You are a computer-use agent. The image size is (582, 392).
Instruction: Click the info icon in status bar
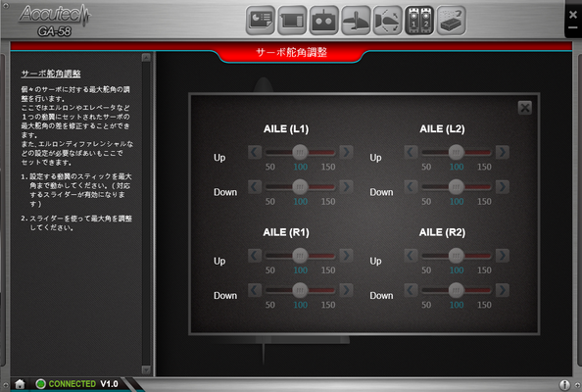tap(564, 385)
